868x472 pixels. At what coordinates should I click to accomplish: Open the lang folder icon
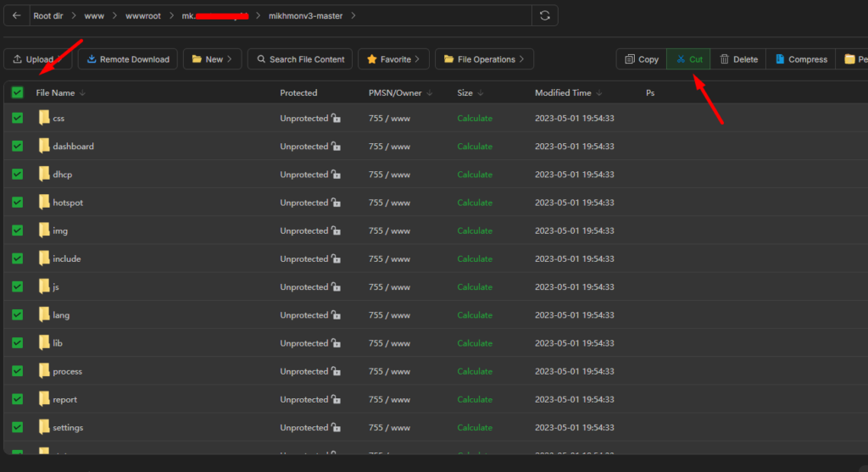pos(44,315)
